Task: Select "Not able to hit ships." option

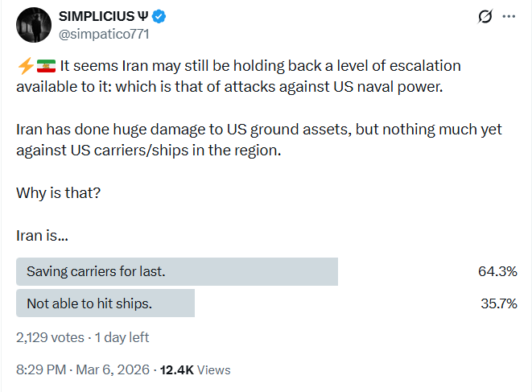Action: tap(105, 303)
